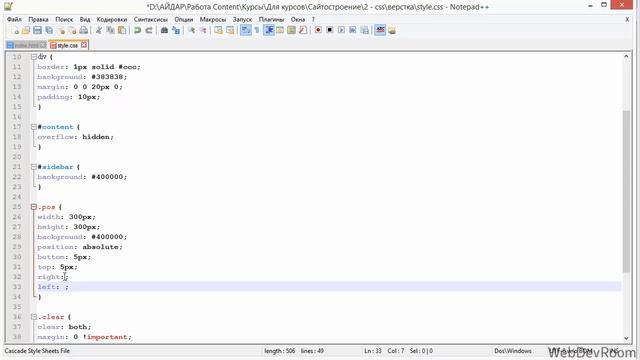
Task: Click the vertical scrollbar thumb
Action: point(626,191)
